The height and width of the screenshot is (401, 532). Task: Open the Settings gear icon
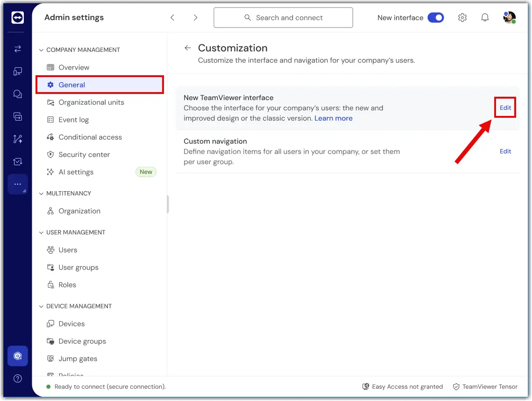462,18
